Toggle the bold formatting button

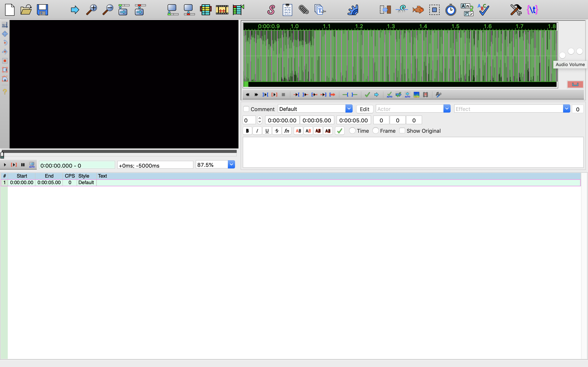[247, 131]
